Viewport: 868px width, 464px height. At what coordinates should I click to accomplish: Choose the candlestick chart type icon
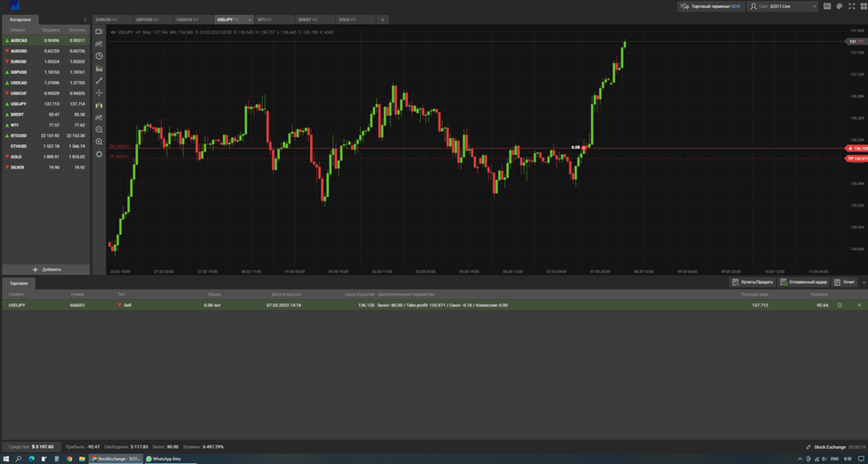tap(99, 105)
